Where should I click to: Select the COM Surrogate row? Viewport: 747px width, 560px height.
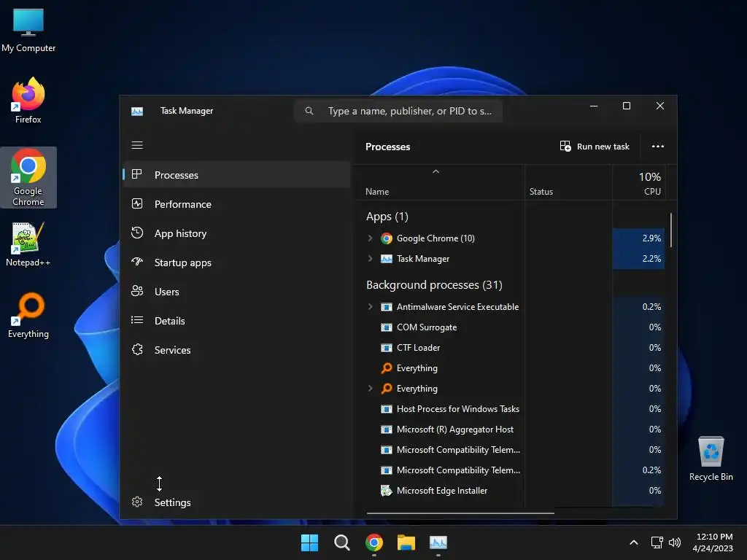pyautogui.click(x=510, y=327)
